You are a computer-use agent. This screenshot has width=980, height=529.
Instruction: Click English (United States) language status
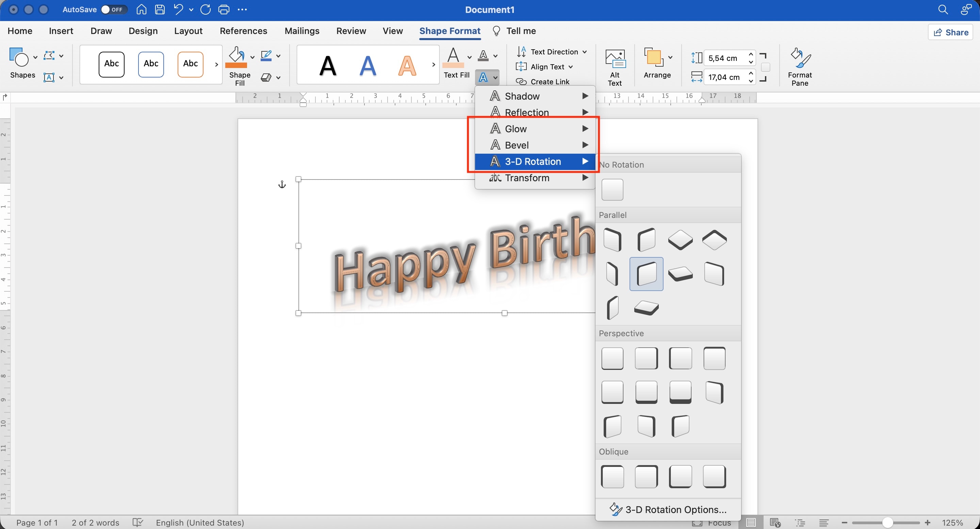[x=200, y=523]
